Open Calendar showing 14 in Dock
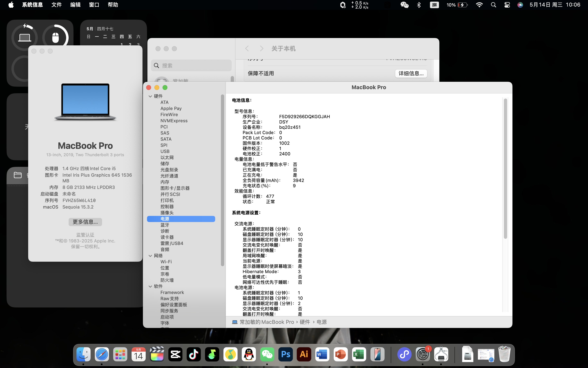This screenshot has height=368, width=588. tap(138, 354)
